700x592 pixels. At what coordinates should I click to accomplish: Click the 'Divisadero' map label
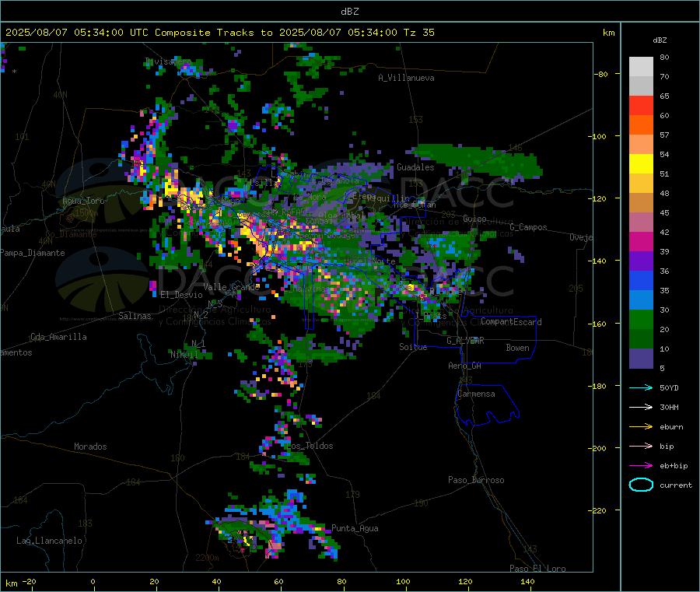tap(168, 61)
